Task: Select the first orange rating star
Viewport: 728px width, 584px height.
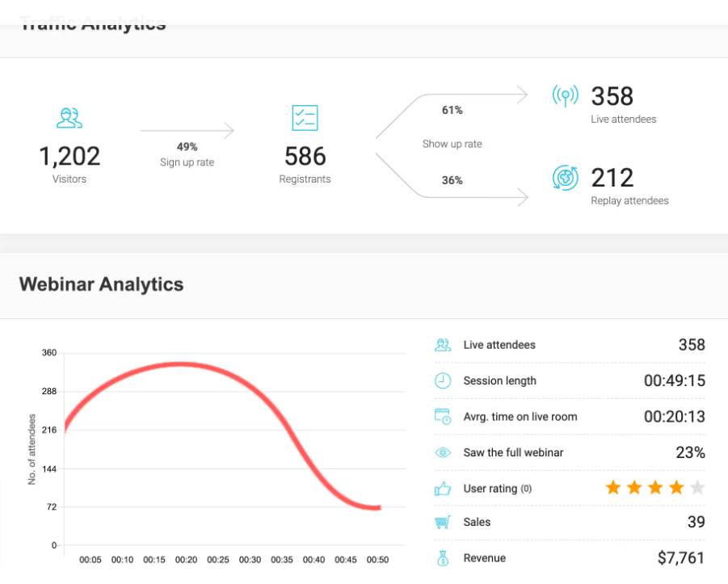Action: click(613, 487)
